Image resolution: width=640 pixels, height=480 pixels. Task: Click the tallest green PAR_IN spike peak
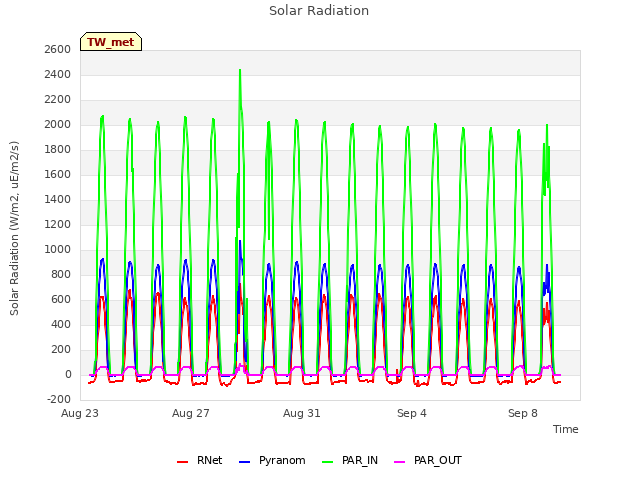pyautogui.click(x=240, y=70)
